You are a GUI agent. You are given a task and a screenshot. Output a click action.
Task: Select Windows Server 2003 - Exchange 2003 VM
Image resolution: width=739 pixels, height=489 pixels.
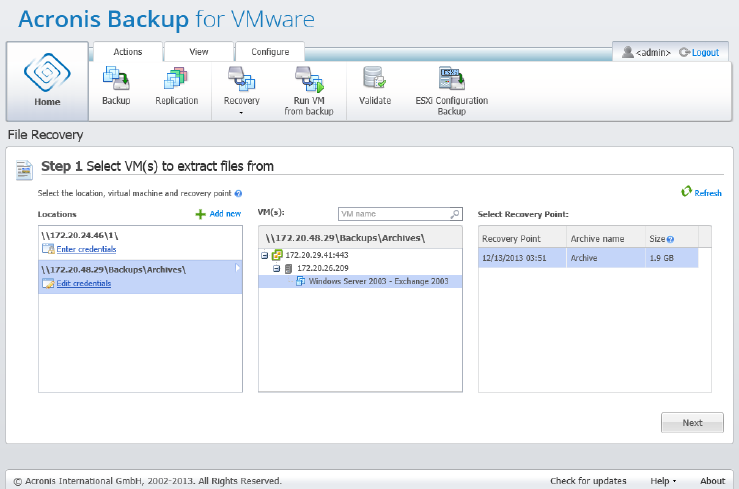378,281
